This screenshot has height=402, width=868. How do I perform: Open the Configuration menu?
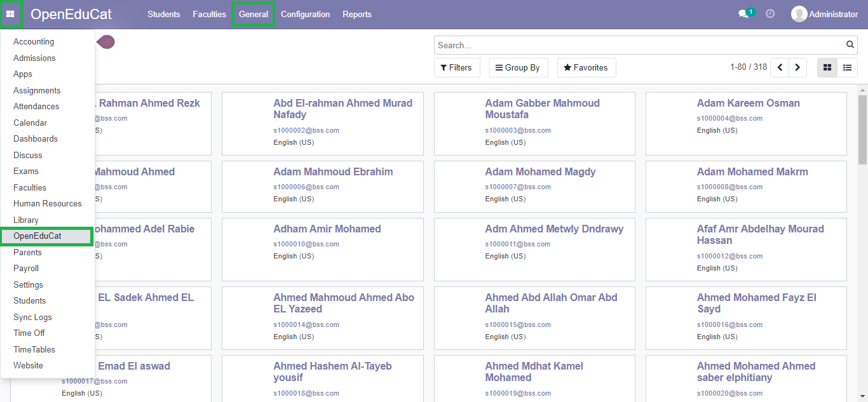306,14
